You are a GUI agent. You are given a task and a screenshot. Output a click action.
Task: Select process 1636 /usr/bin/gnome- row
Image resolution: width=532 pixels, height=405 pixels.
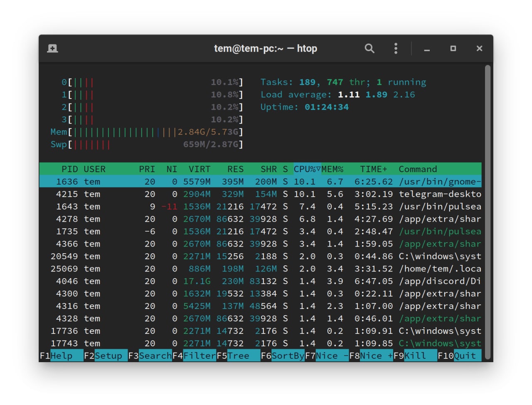point(261,182)
